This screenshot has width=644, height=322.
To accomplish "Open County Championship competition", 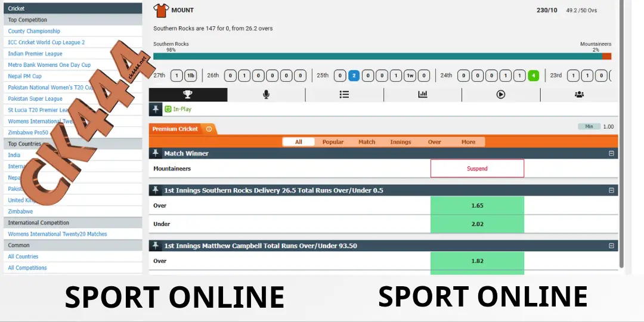I will pos(34,31).
